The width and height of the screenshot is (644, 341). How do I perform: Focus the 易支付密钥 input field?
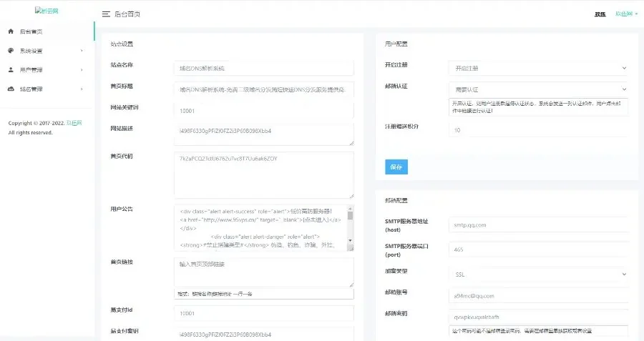(x=263, y=334)
